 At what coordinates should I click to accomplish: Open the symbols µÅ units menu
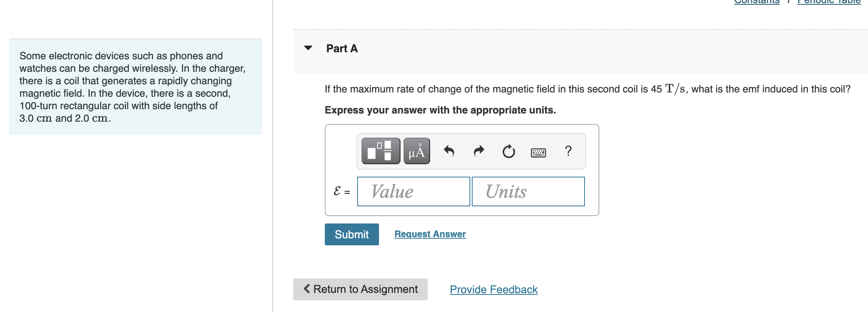pyautogui.click(x=416, y=151)
